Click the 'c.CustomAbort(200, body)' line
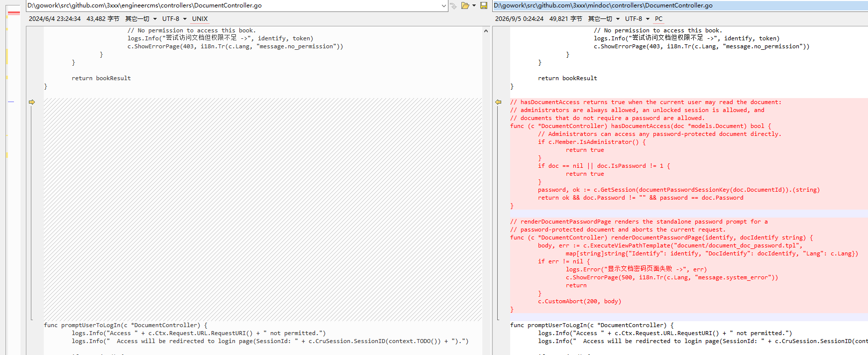 [x=580, y=301]
